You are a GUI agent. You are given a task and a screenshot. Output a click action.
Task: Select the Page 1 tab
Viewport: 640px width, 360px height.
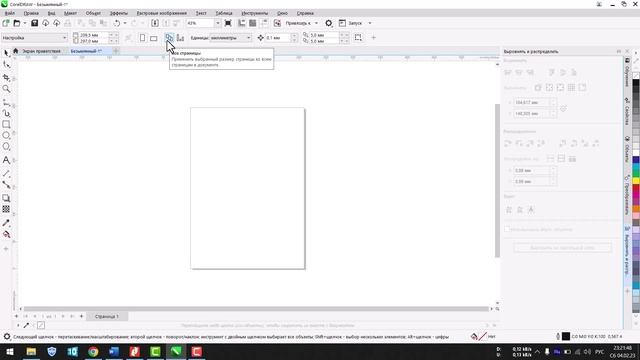(107, 316)
